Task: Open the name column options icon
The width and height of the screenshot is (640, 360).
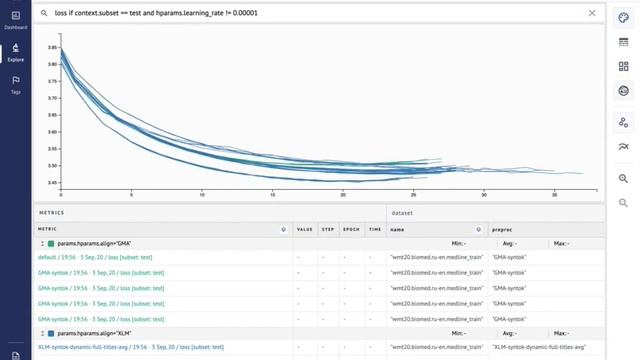Action: click(x=478, y=229)
